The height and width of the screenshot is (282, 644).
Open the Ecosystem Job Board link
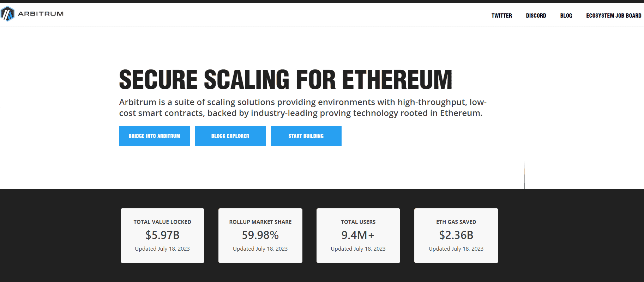click(x=614, y=16)
